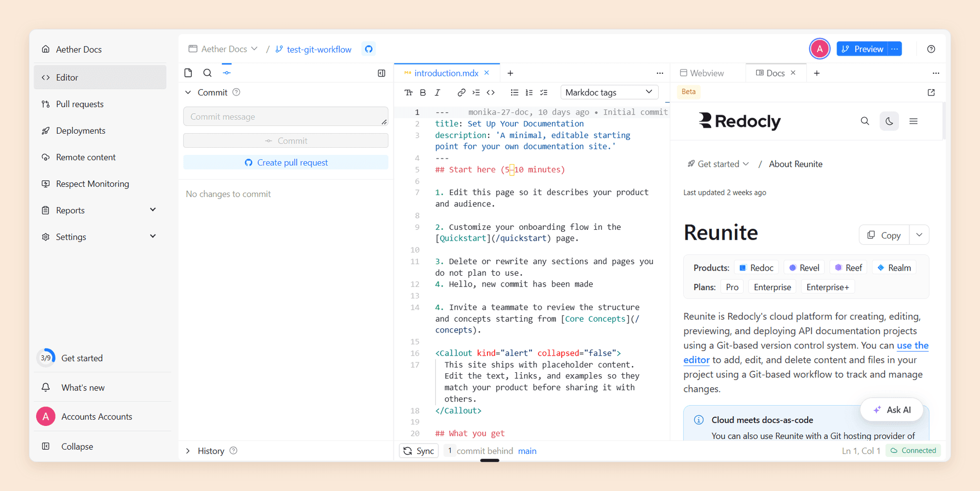
Task: Click the user avatar in top bar
Action: 820,49
